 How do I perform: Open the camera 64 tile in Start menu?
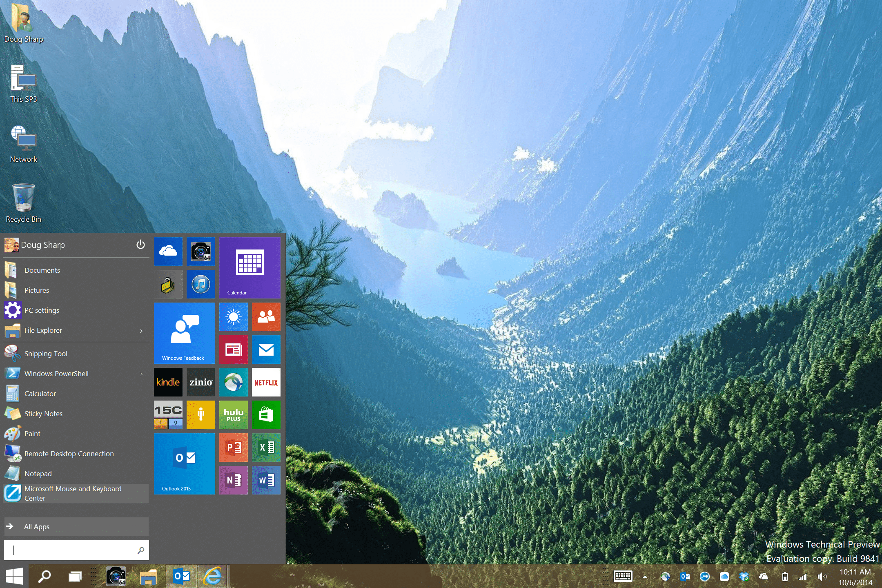(200, 252)
